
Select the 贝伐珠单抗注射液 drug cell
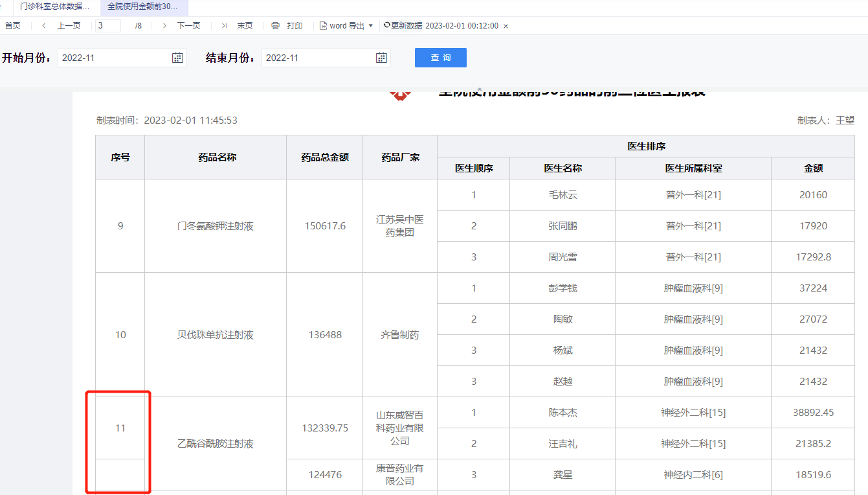pyautogui.click(x=216, y=335)
